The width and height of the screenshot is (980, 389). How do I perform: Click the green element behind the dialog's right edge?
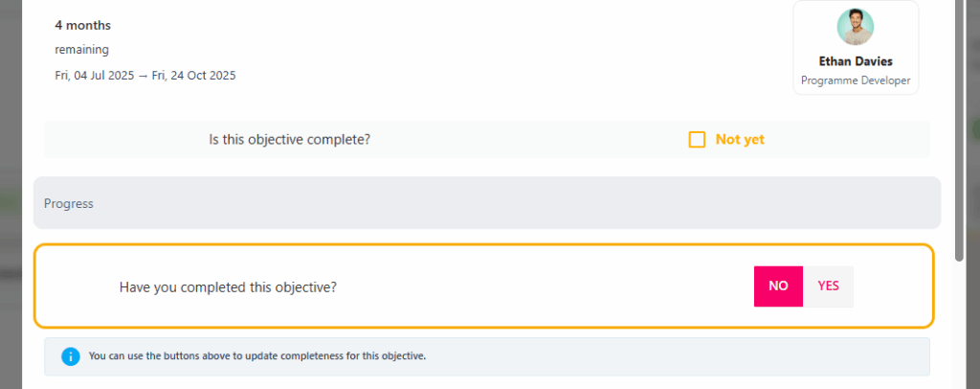coord(975,129)
